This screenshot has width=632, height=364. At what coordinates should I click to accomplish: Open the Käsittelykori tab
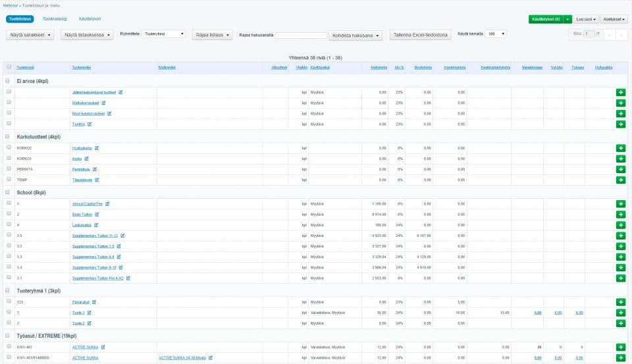click(90, 19)
